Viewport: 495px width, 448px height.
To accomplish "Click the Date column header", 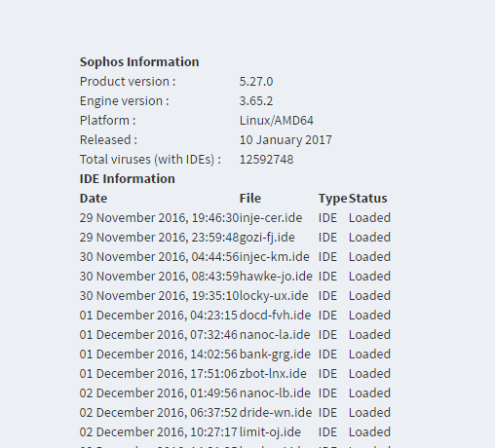I will 94,199.
